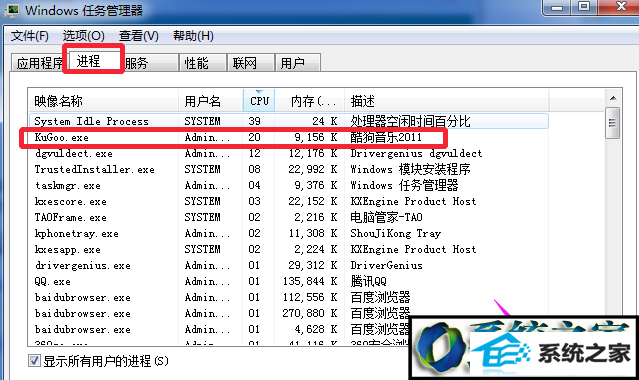Select baidubrowser.exe using 4,628 K memory
639x380 pixels.
pyautogui.click(x=289, y=329)
